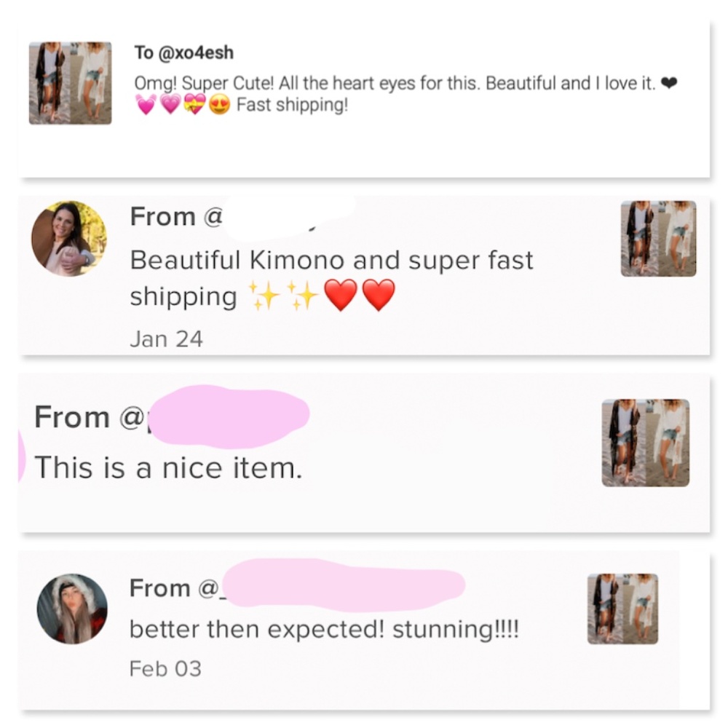This screenshot has width=728, height=728.
Task: Select the "This is a nice item." review text
Action: click(x=167, y=467)
